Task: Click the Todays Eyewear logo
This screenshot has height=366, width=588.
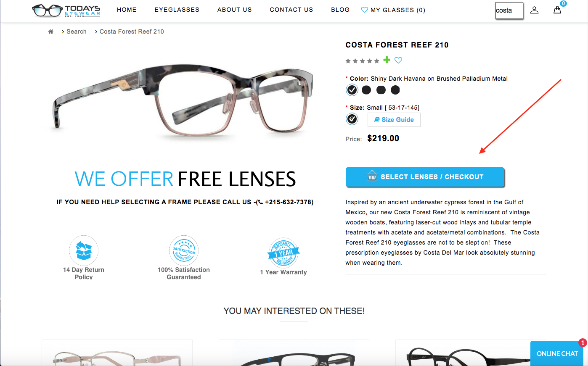Action: [x=66, y=11]
